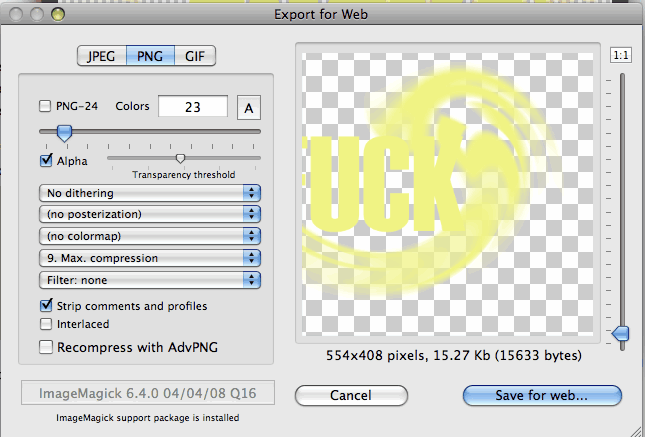This screenshot has height=437, width=645.
Task: Click the green zoom window button
Action: (58, 14)
